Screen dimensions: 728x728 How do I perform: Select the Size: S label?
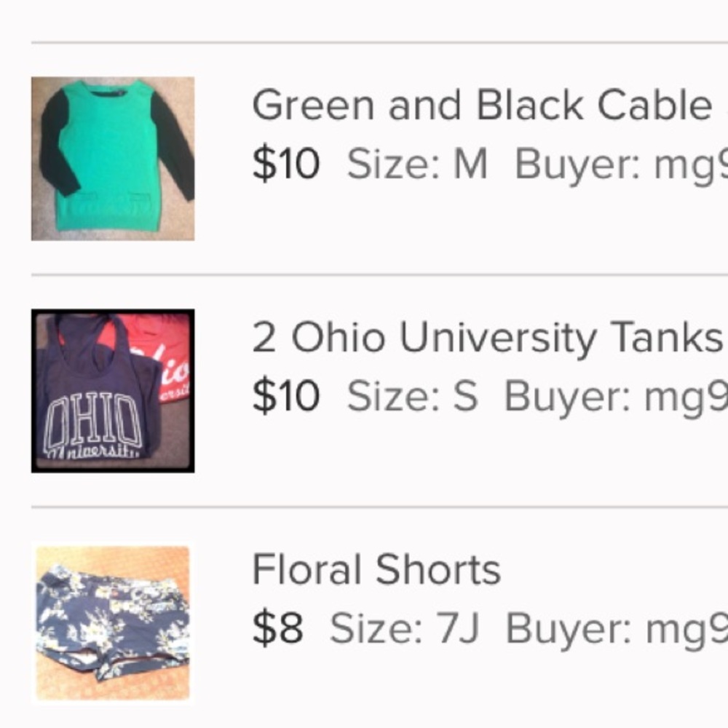(x=412, y=397)
